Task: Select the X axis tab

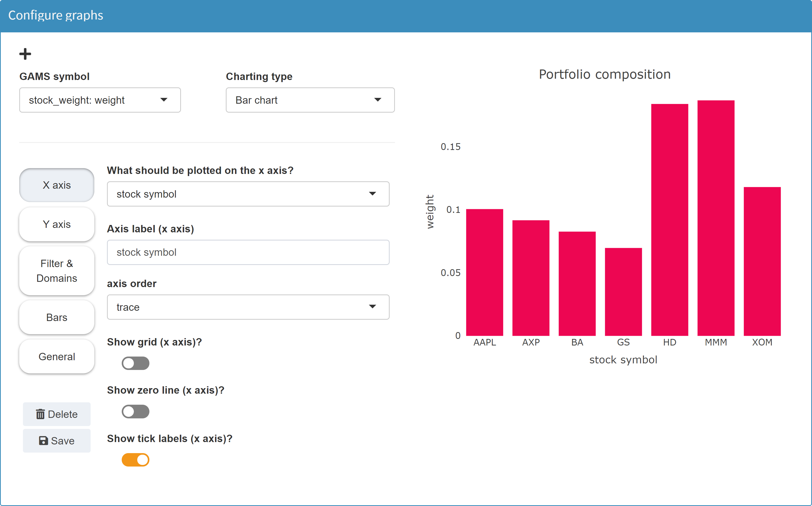Action: pyautogui.click(x=57, y=185)
